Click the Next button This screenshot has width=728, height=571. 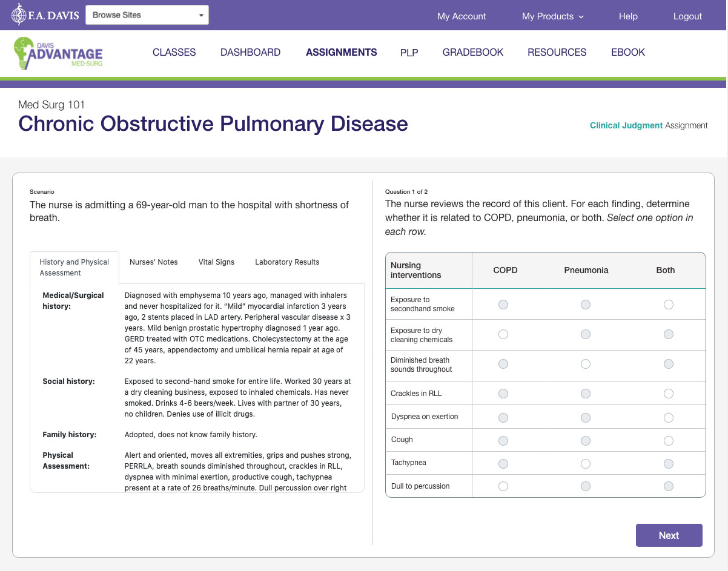669,535
